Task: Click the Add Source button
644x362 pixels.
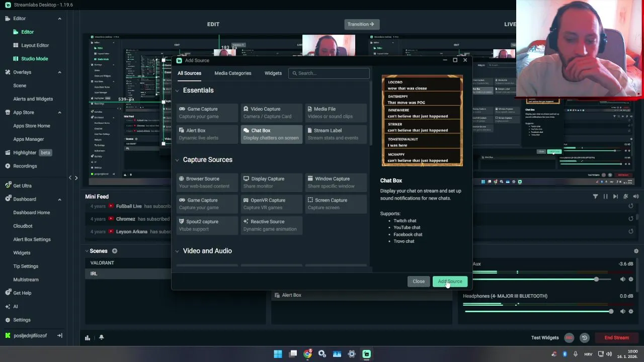Action: pos(450,282)
